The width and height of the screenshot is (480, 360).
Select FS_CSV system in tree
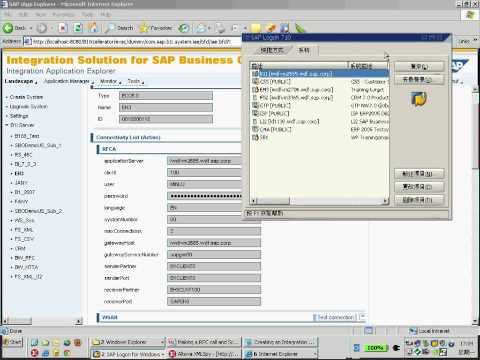pyautogui.click(x=24, y=239)
